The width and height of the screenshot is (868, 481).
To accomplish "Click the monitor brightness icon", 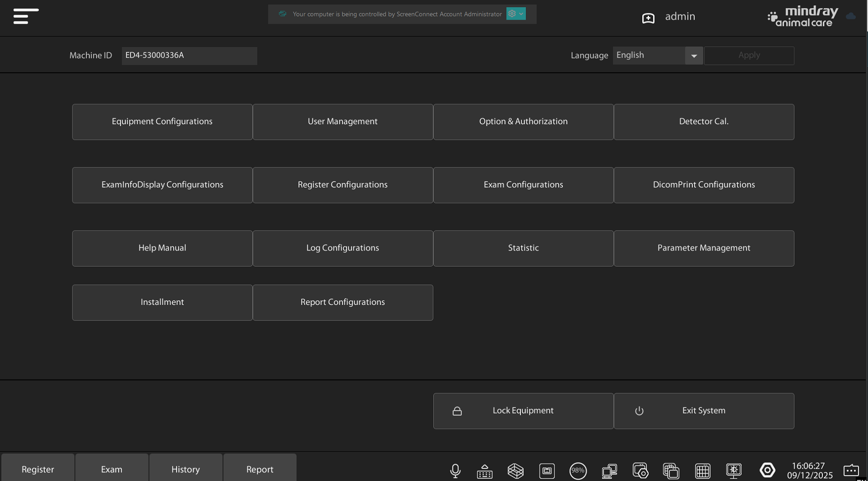I will tap(733, 471).
